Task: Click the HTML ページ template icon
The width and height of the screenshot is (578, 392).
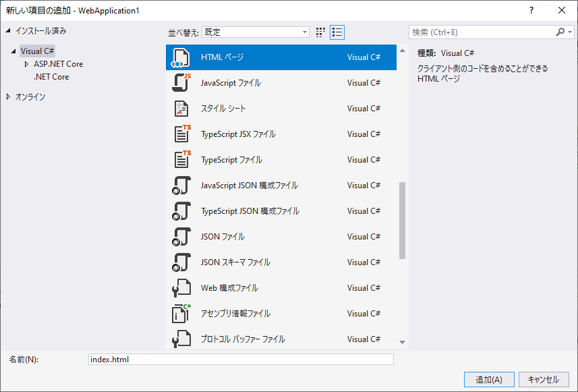Action: 181,57
